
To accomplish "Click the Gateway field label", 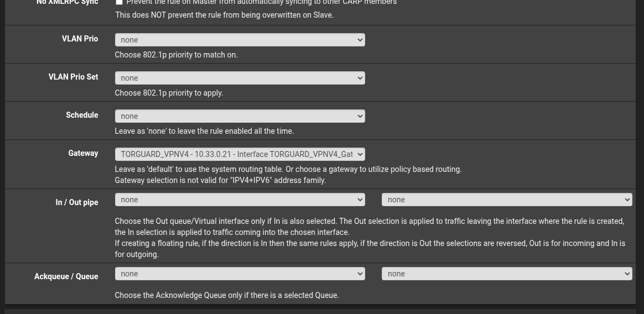I will [83, 153].
